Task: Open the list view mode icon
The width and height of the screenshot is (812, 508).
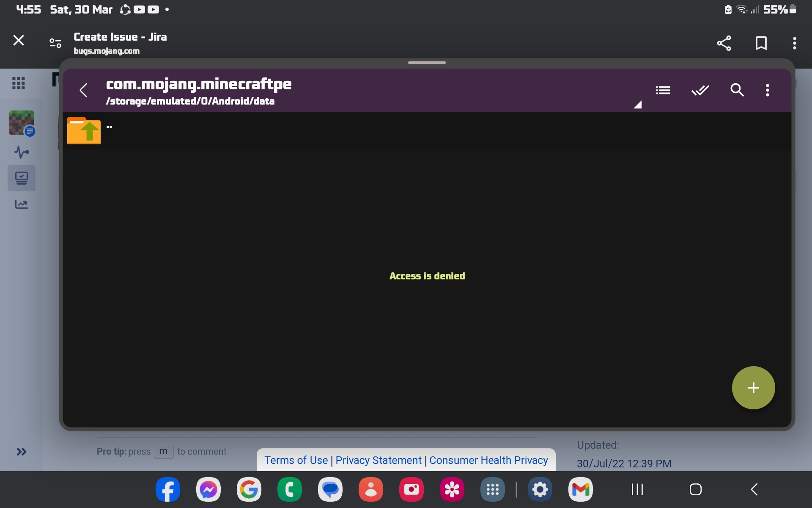Action: pos(663,90)
